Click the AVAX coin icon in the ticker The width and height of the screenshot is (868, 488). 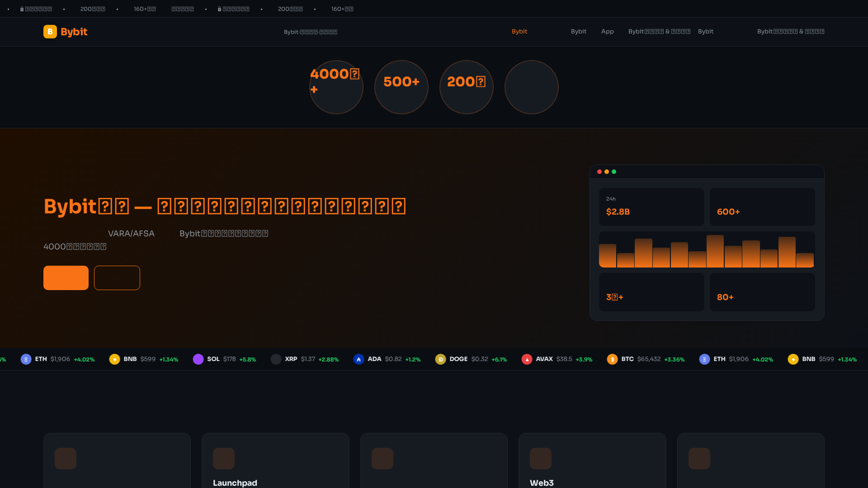(527, 359)
